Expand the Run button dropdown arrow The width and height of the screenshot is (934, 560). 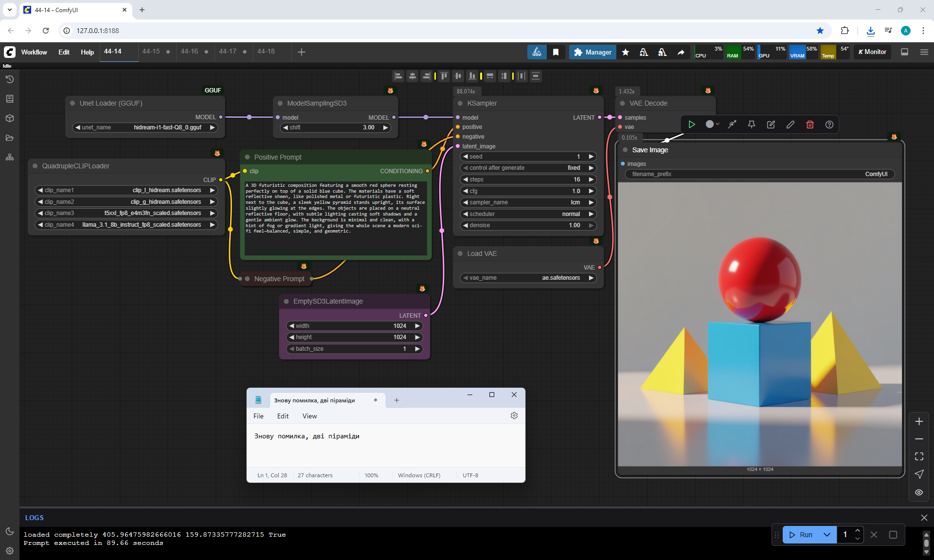tap(827, 535)
